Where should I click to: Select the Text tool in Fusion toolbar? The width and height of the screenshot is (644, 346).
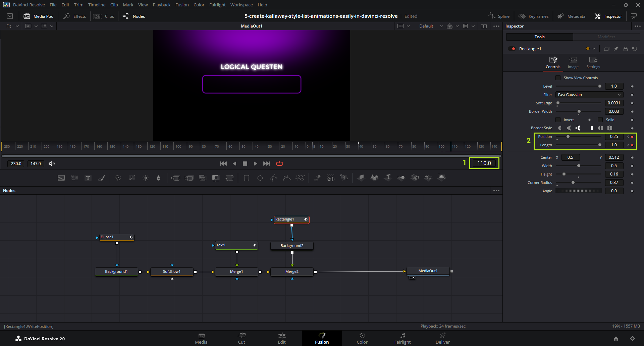point(88,178)
